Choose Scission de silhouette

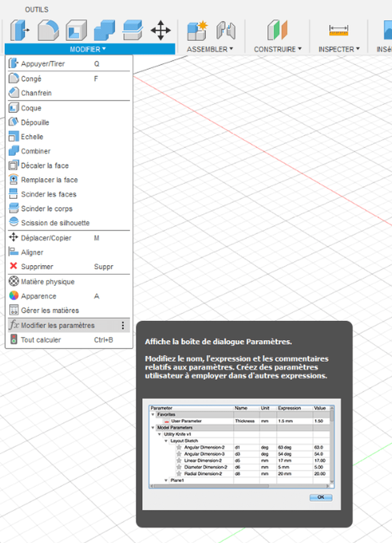(69, 223)
